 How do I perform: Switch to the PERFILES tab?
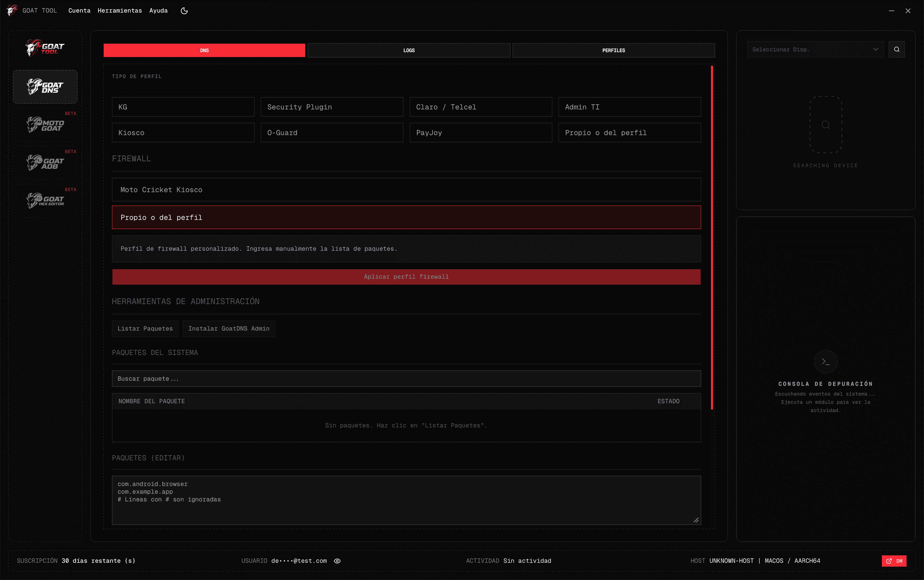pyautogui.click(x=614, y=50)
